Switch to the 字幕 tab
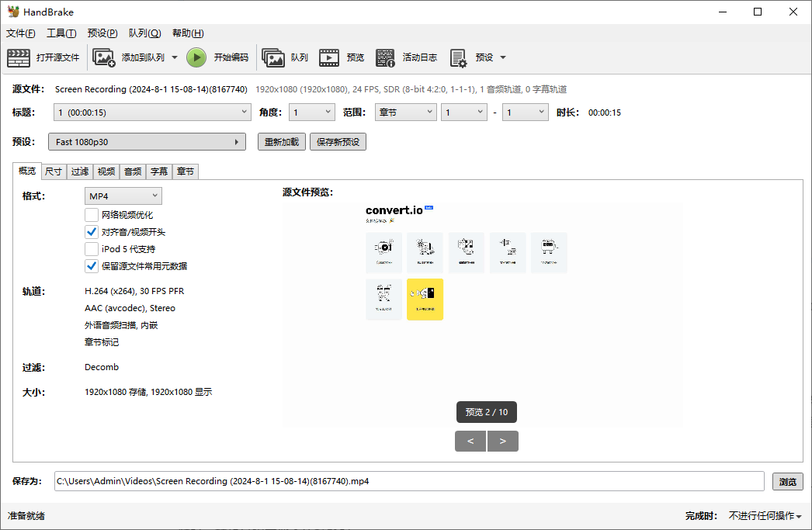The width and height of the screenshot is (812, 530). (159, 171)
